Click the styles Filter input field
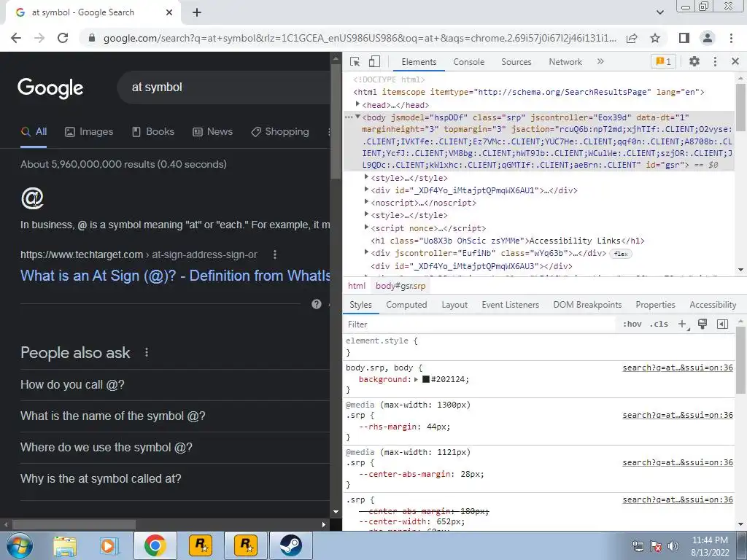 coord(481,324)
